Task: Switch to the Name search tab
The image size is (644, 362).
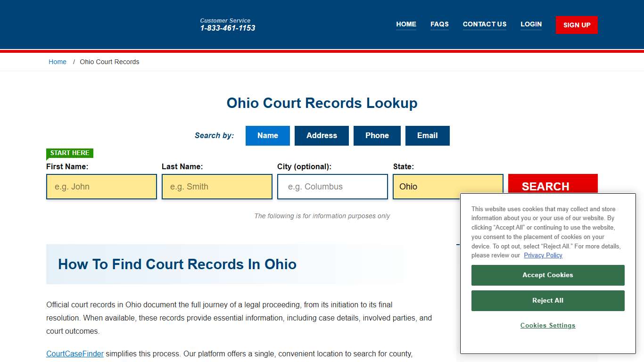Action: pos(267,135)
